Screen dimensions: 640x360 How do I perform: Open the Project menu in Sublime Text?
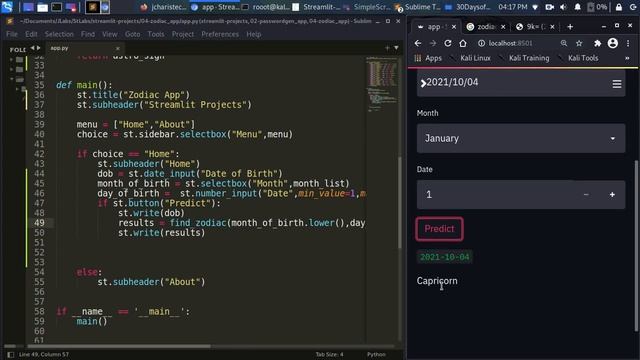(183, 34)
